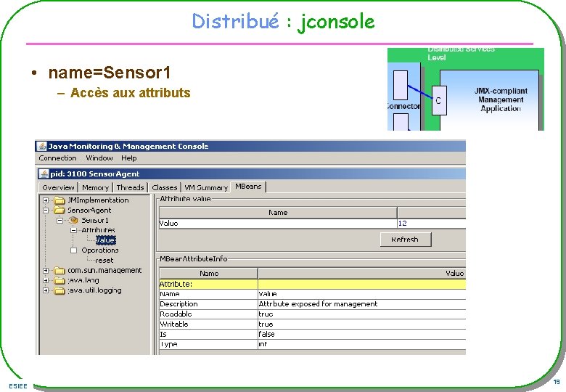Select the Sensor1 tree item label
566x392 pixels.
click(x=95, y=220)
